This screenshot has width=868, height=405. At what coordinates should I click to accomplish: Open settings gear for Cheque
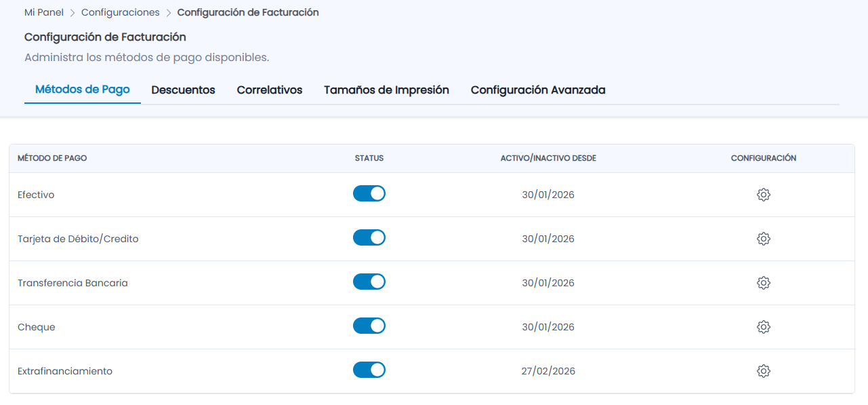[764, 327]
